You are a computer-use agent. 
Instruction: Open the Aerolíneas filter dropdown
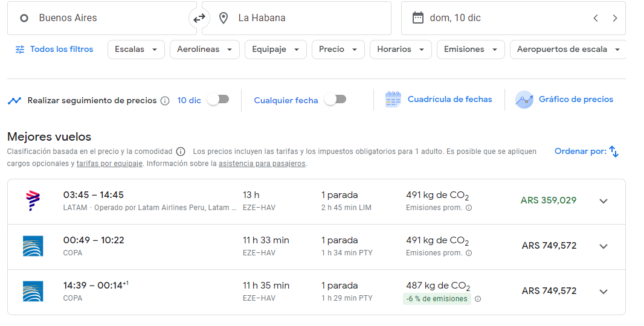click(204, 50)
